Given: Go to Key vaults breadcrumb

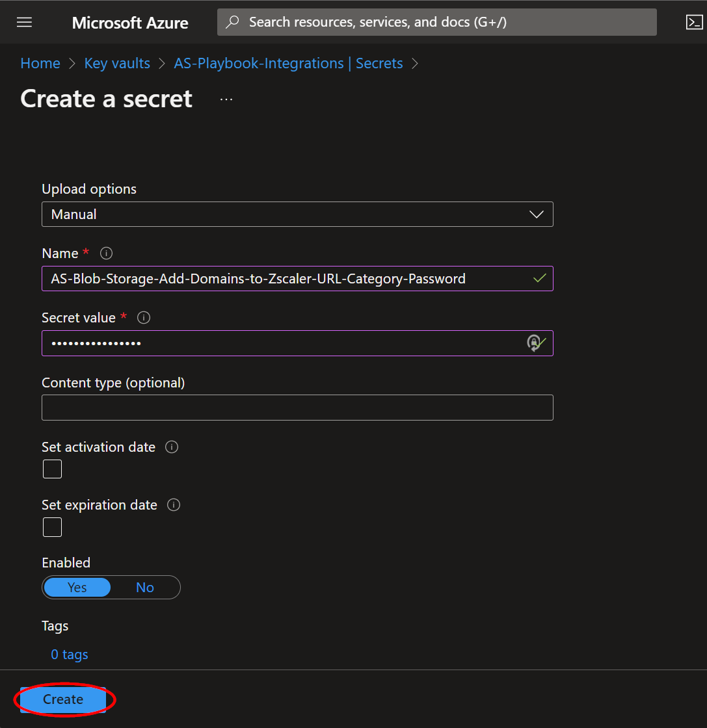Looking at the screenshot, I should coord(117,63).
